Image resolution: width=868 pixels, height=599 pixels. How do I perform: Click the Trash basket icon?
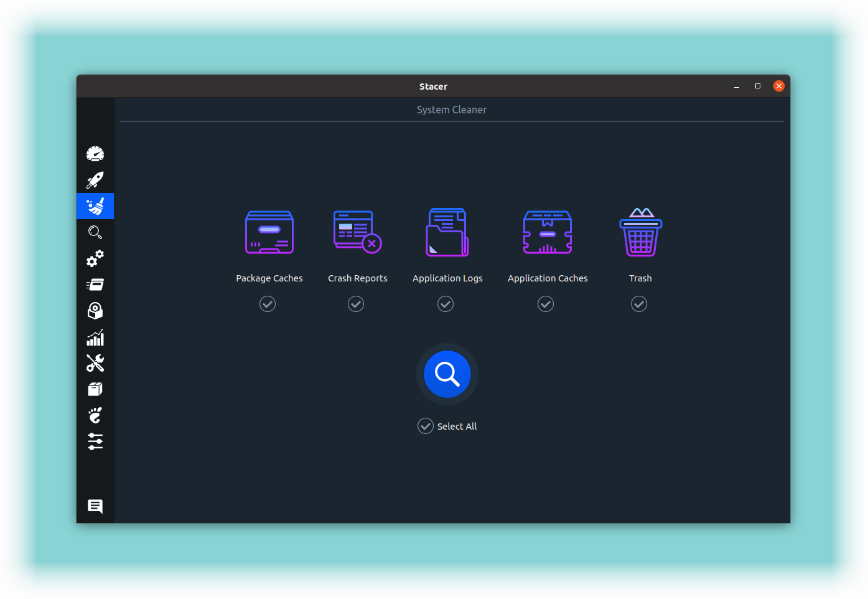pos(640,232)
